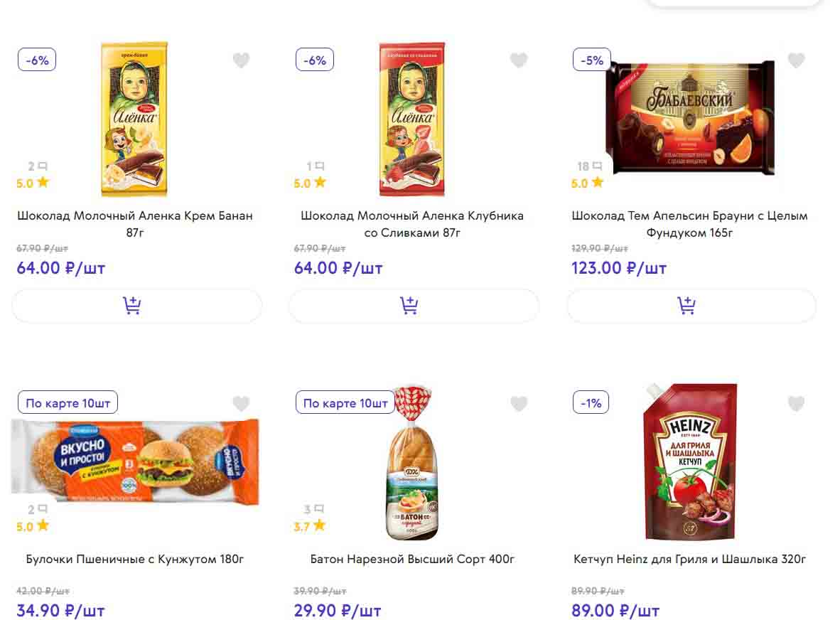Mark Батон Нарезной as favorite
The height and width of the screenshot is (620, 840).
(x=519, y=404)
